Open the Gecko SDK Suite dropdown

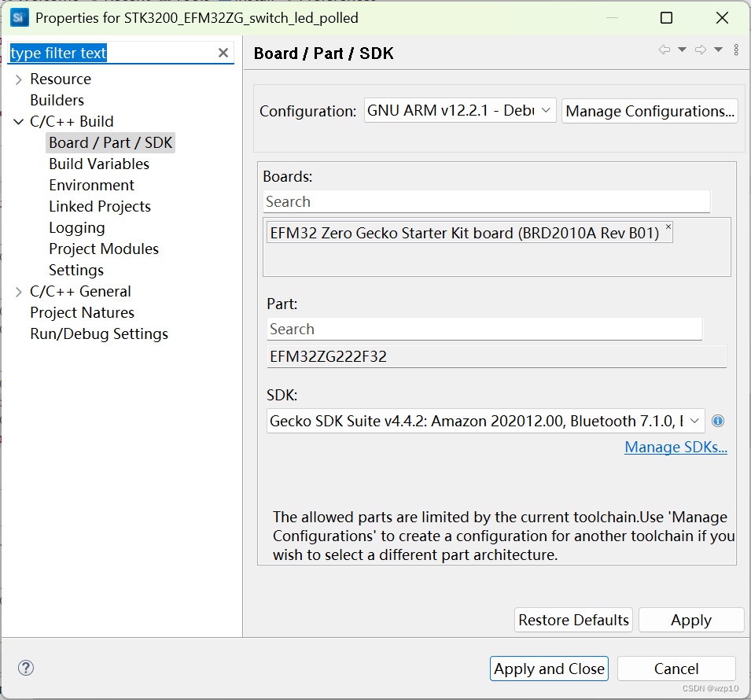(486, 421)
